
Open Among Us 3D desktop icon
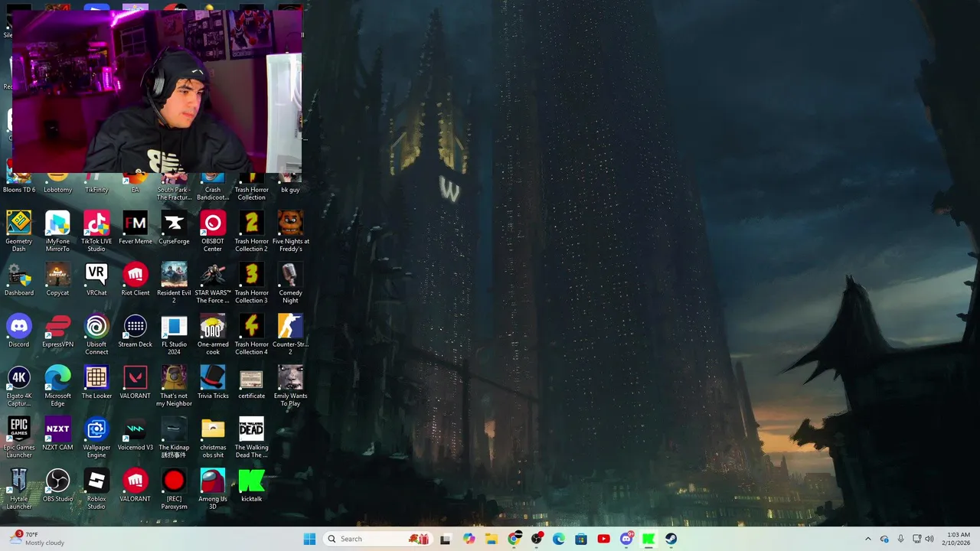point(213,488)
